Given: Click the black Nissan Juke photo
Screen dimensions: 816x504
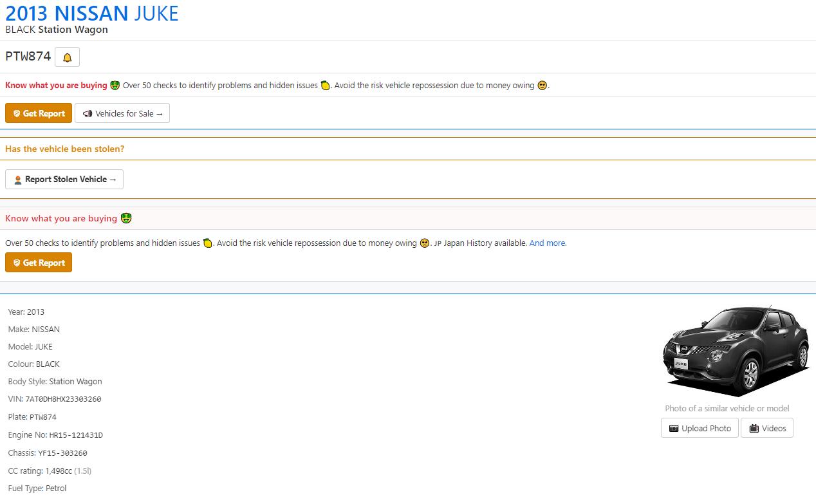Looking at the screenshot, I should coord(736,351).
